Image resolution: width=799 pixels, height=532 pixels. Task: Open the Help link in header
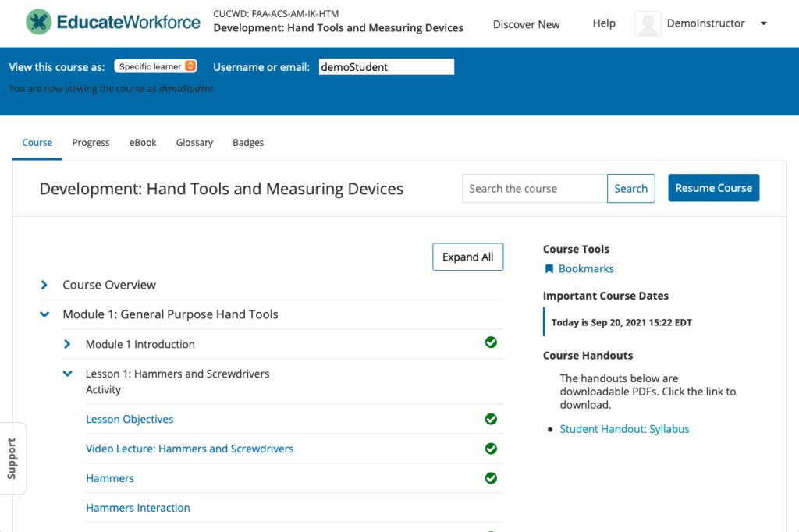click(x=604, y=23)
